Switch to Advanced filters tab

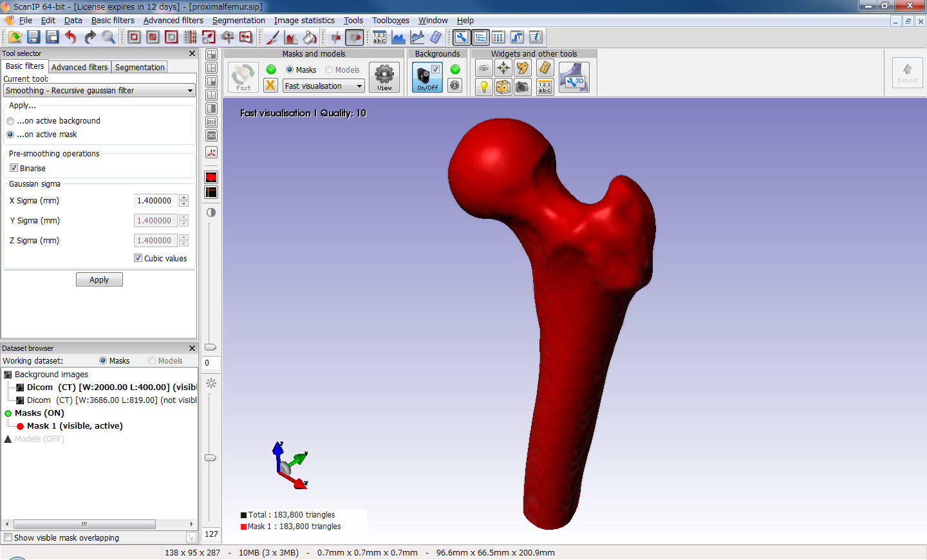[x=80, y=67]
